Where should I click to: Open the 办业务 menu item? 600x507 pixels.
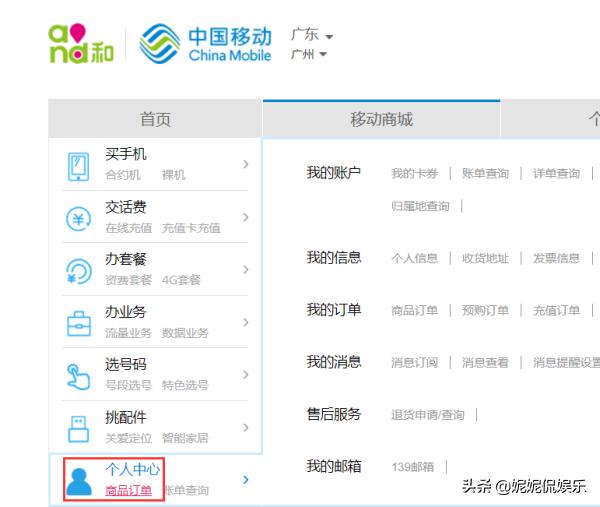126,312
